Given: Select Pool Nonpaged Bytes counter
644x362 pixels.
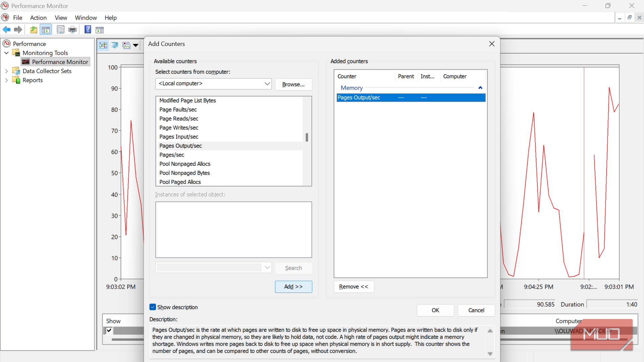Looking at the screenshot, I should 230,173.
